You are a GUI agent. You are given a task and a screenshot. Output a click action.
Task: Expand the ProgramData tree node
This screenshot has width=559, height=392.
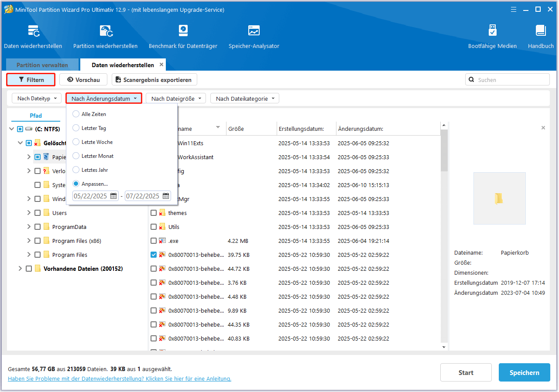(x=29, y=227)
